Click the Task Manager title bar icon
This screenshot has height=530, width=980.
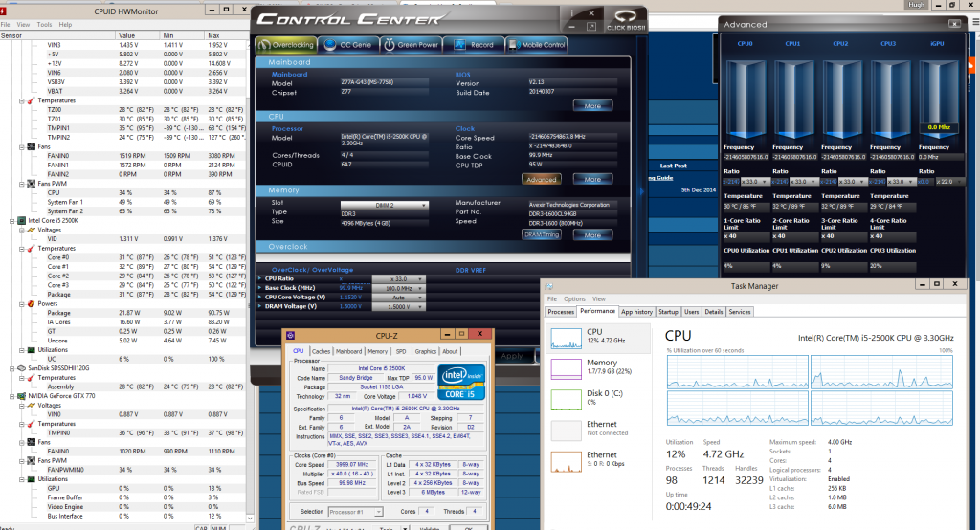(548, 286)
